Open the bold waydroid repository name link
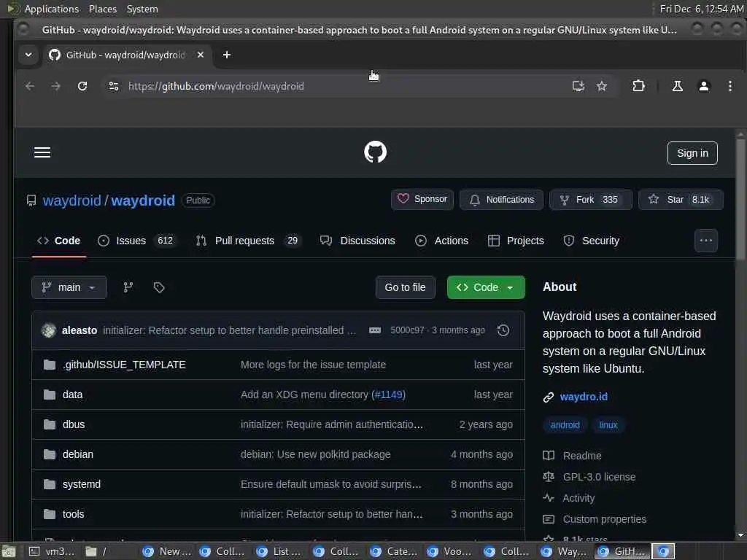This screenshot has height=560, width=747. pos(143,201)
